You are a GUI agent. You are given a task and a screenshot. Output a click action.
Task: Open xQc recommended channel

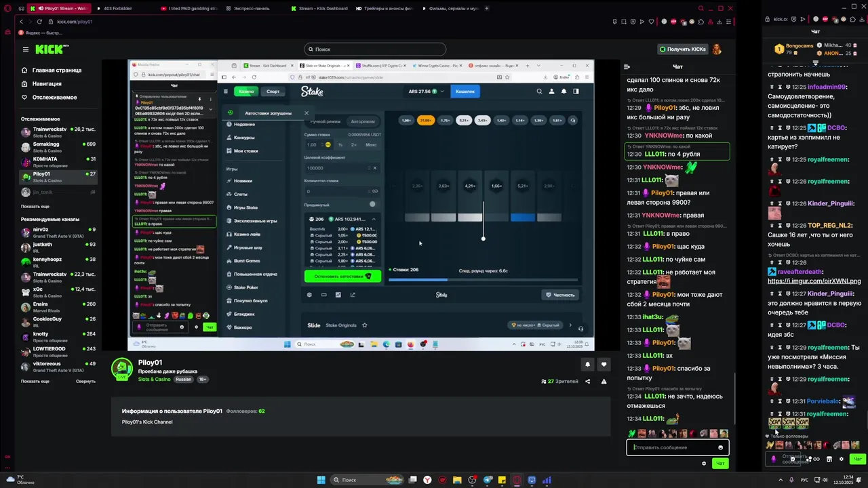[58, 291]
